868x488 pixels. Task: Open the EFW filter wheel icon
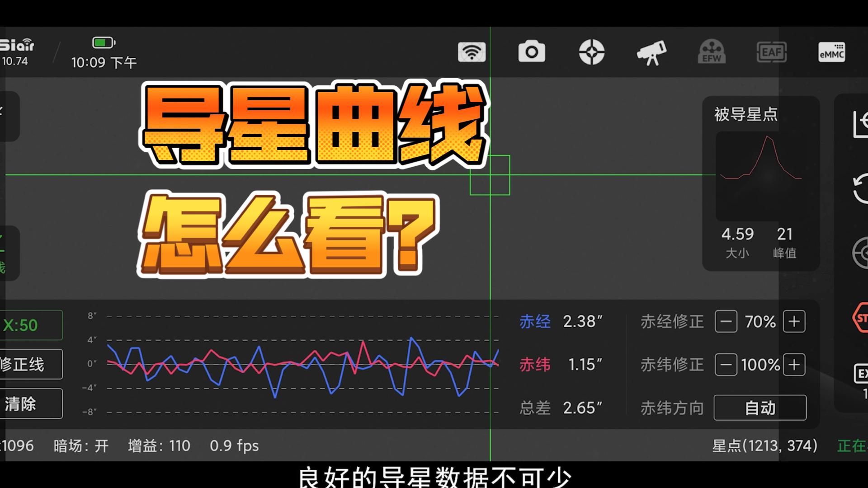coord(712,52)
